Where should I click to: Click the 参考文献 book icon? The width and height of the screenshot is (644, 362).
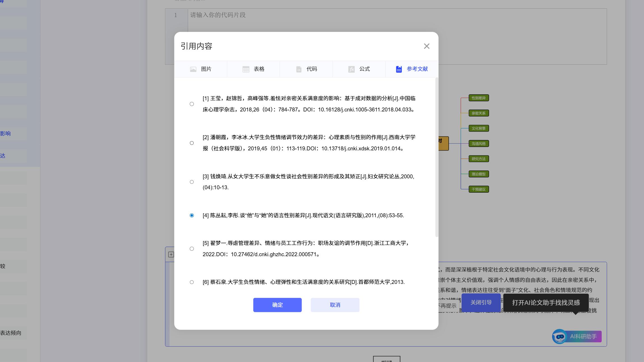click(x=399, y=69)
